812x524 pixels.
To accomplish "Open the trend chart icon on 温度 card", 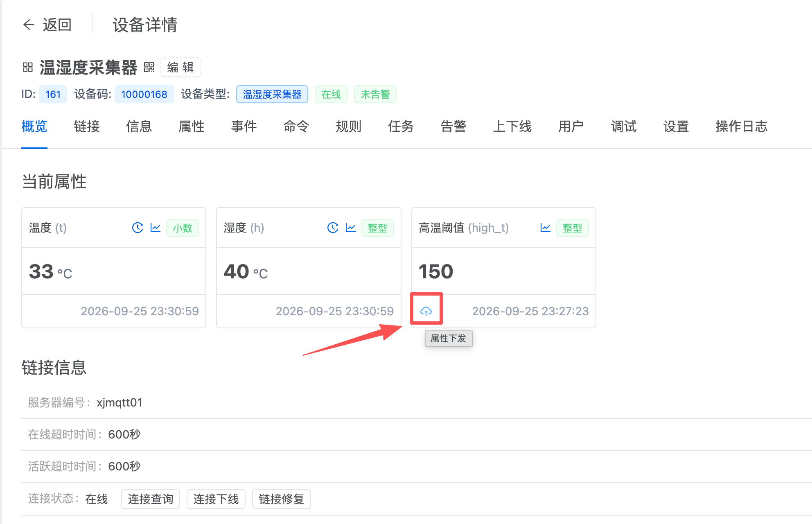I will pos(156,228).
